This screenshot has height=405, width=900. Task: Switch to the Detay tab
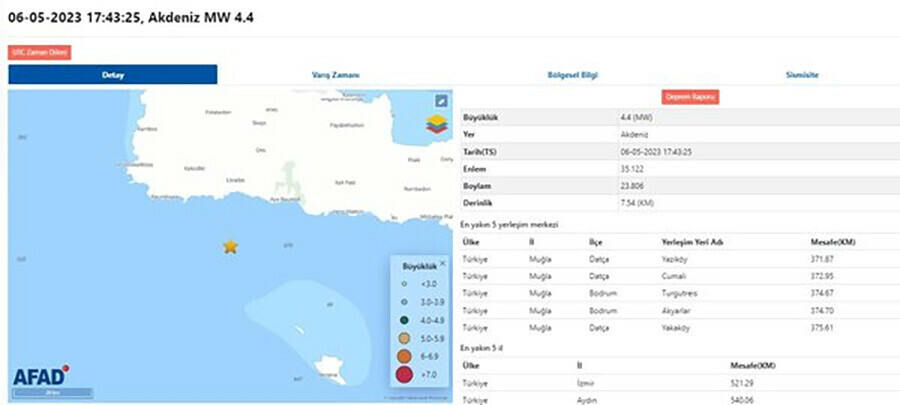coord(113,75)
